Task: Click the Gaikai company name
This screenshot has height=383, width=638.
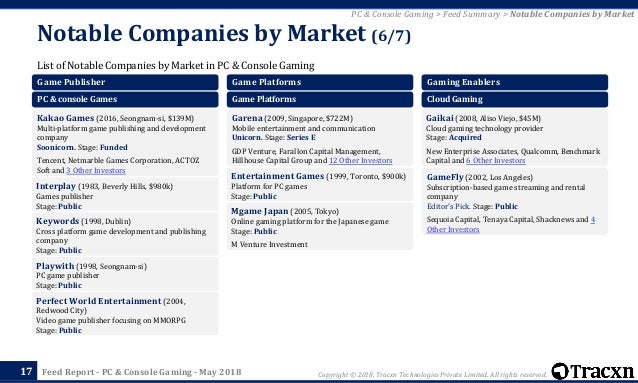Action: (439, 118)
